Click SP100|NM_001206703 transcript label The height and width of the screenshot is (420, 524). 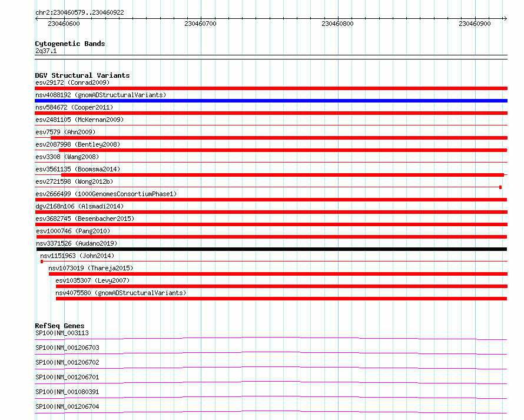tap(67, 348)
